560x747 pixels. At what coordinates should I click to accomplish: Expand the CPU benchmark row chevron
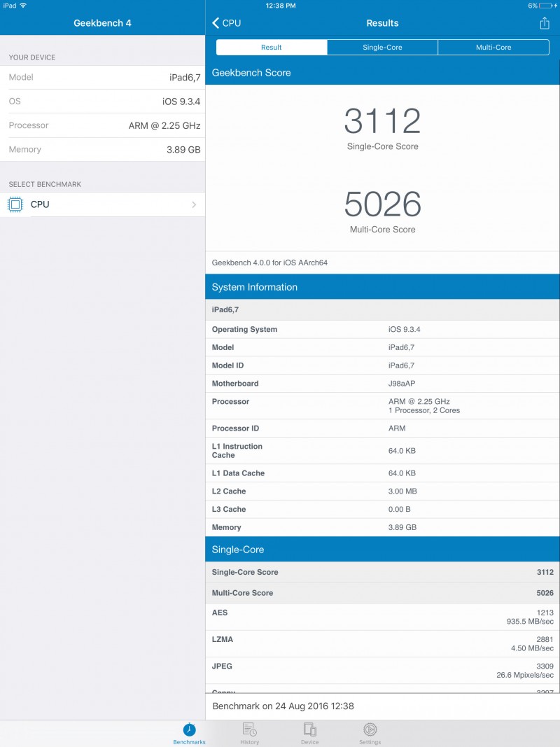(x=194, y=204)
